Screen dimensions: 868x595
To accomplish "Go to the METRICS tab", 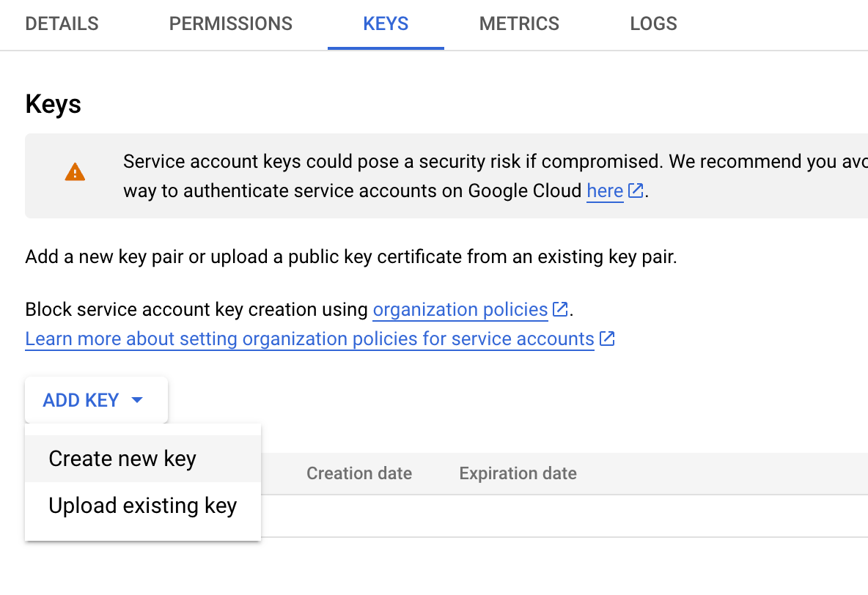I will (519, 24).
